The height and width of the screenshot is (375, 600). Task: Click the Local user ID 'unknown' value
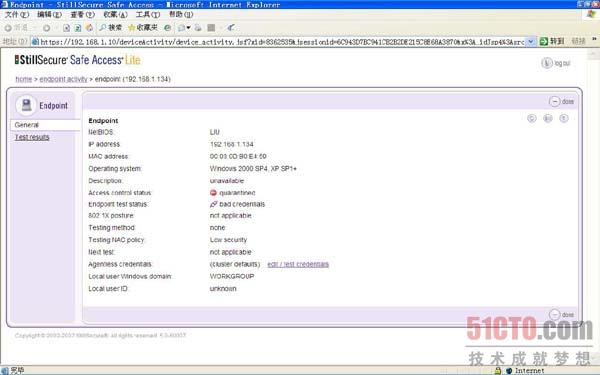pos(223,289)
